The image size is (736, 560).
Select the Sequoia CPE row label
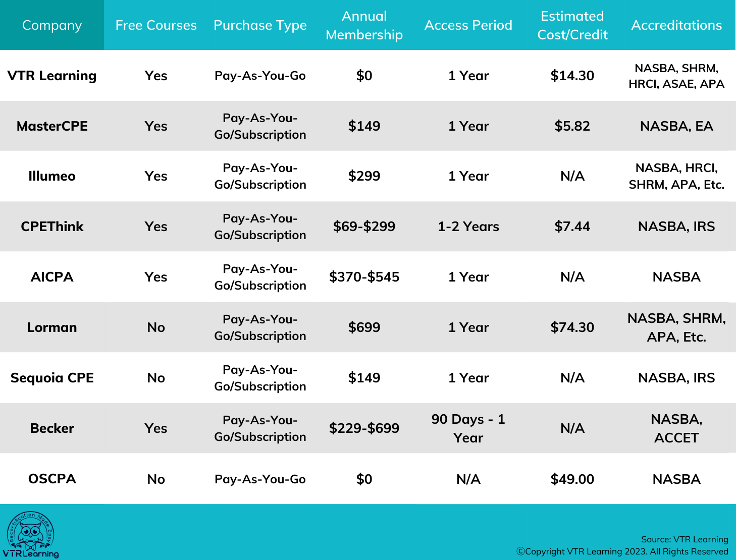tap(52, 378)
